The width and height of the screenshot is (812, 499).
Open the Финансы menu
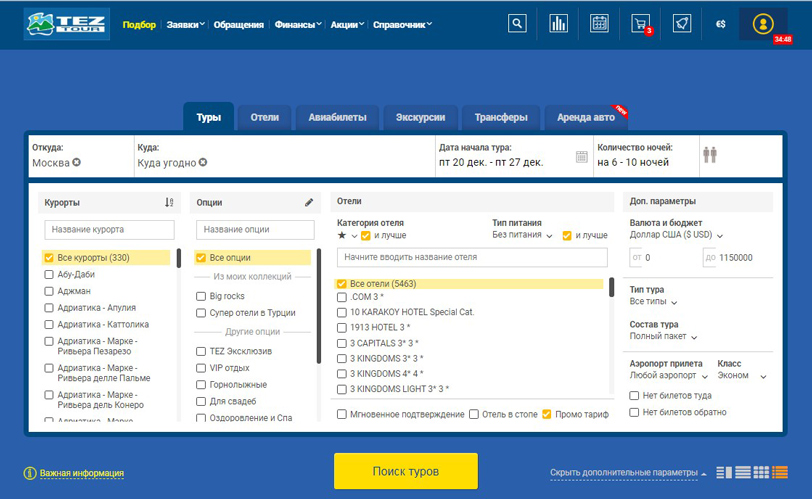[298, 24]
